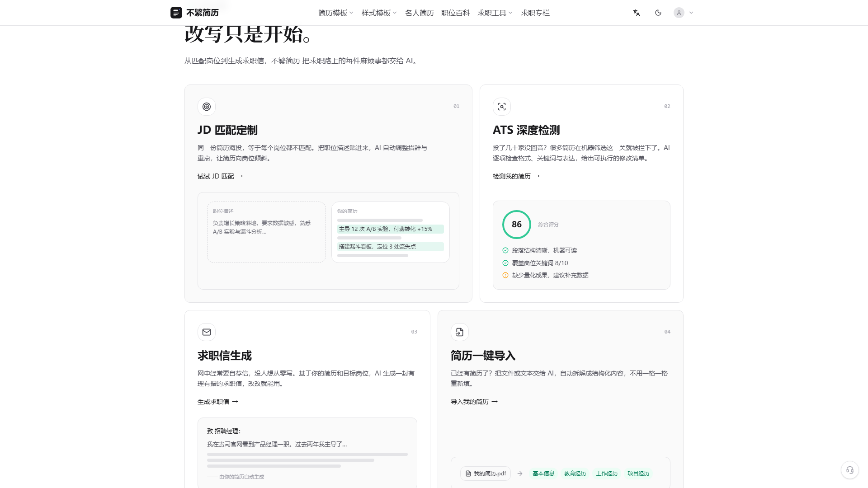Click highlighted line 搭建漏斗看板
This screenshot has height=488, width=868.
391,247
